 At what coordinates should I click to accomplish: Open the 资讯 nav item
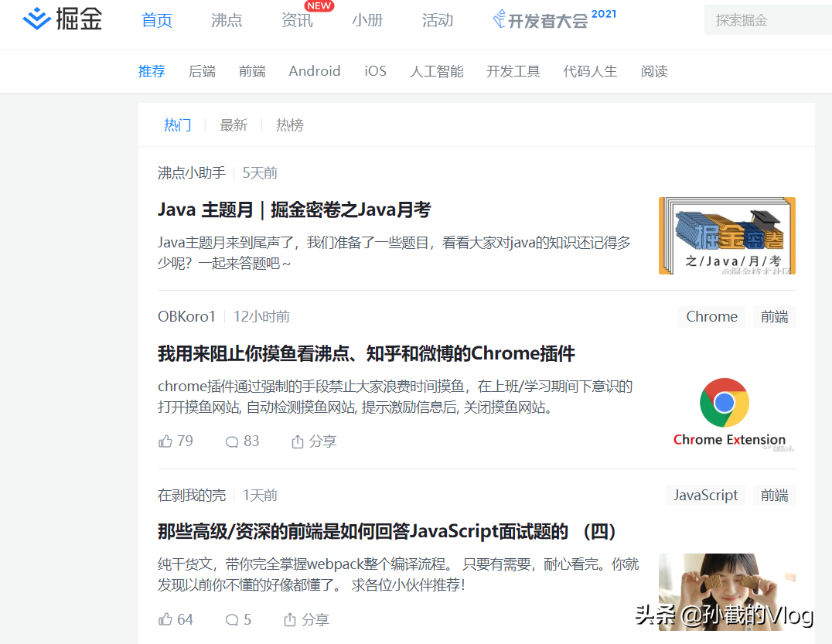(297, 20)
